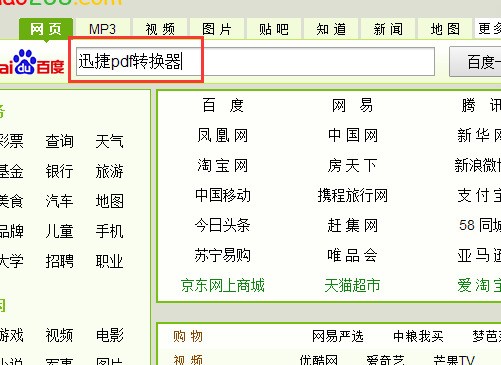Open the 网易严选 link
Viewport: 501px width, 365px height.
[x=338, y=337]
